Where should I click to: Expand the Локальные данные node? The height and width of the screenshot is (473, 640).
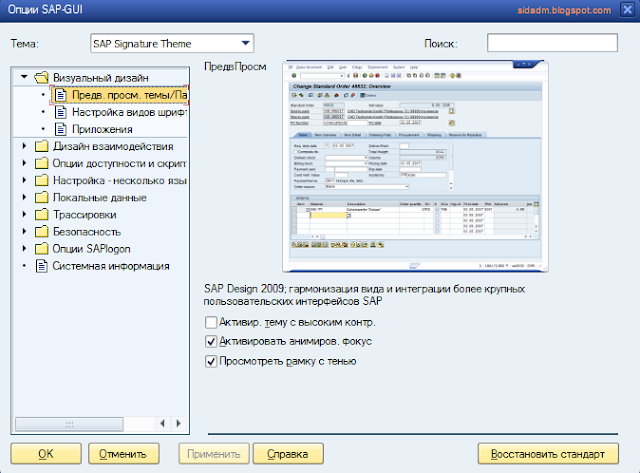pyautogui.click(x=24, y=197)
